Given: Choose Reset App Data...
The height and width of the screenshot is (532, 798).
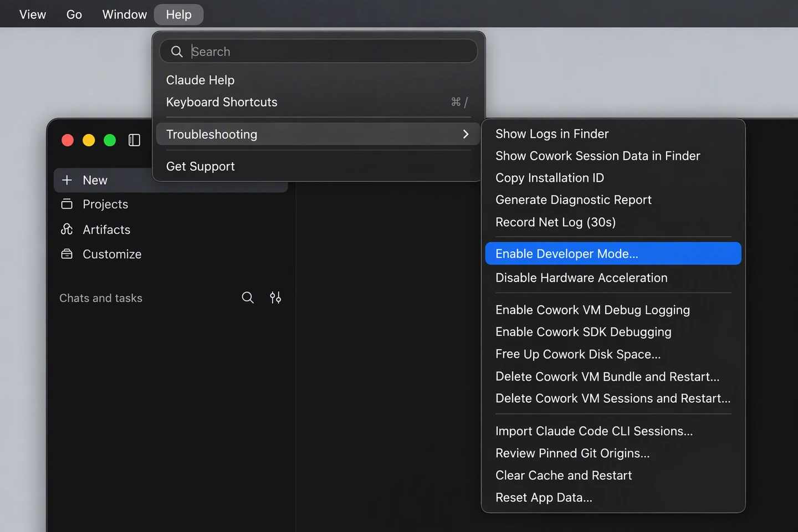Looking at the screenshot, I should 613,498.
